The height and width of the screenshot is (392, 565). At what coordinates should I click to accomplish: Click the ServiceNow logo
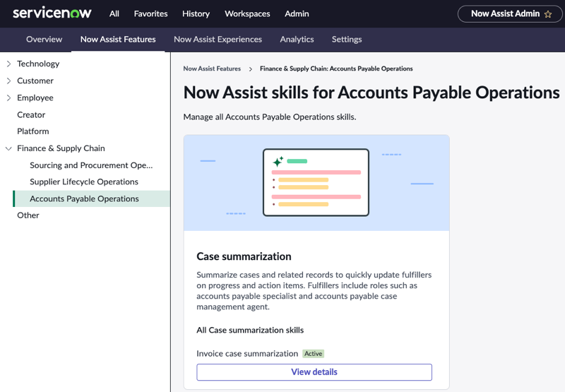(52, 13)
